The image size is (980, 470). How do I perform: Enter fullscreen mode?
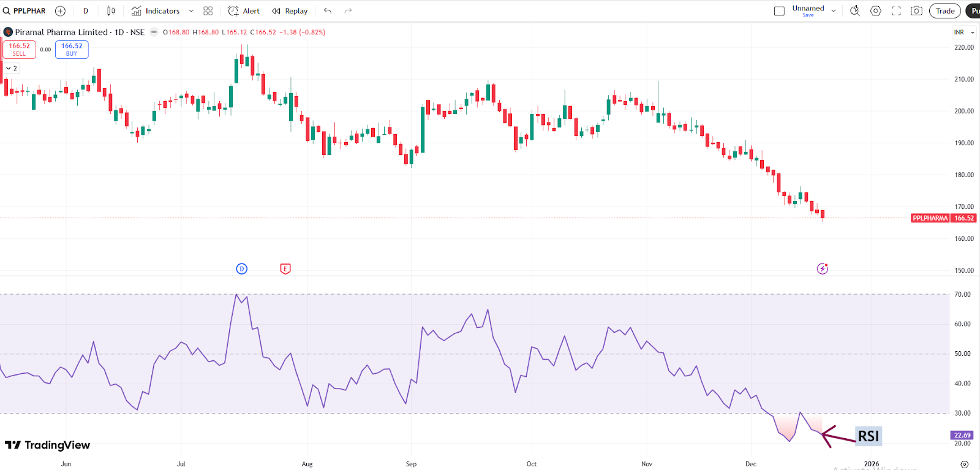tap(896, 11)
